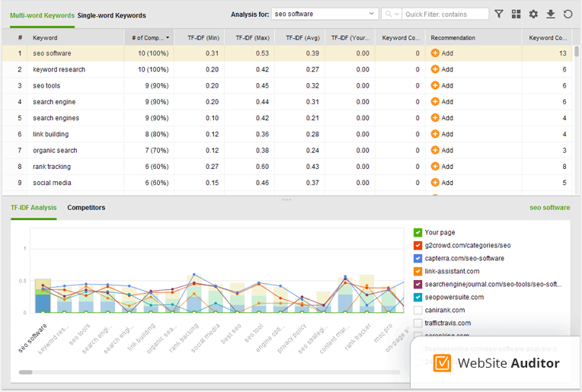Select the keyword research row
Image resolution: width=582 pixels, height=392 pixels.
pos(59,69)
